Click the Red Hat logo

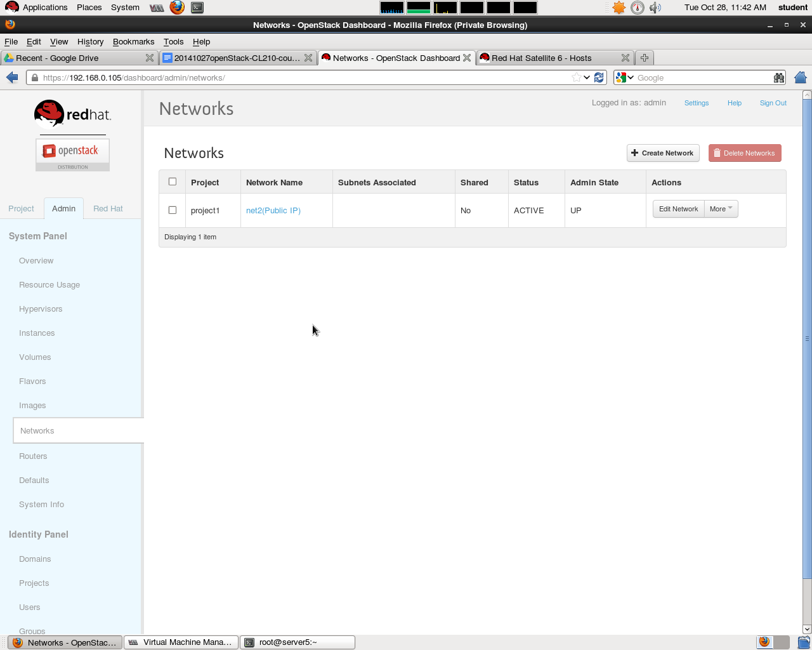pyautogui.click(x=72, y=114)
